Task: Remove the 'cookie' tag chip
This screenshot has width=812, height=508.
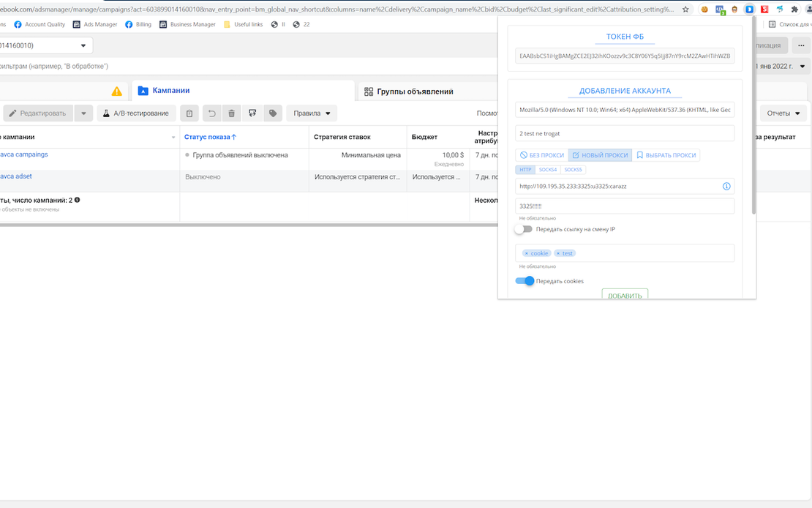Action: (526, 253)
